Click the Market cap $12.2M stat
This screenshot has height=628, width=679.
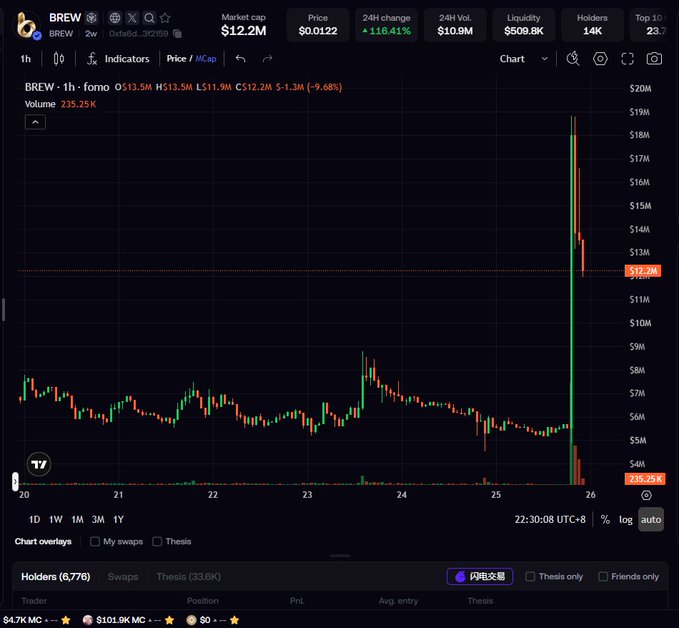[243, 25]
